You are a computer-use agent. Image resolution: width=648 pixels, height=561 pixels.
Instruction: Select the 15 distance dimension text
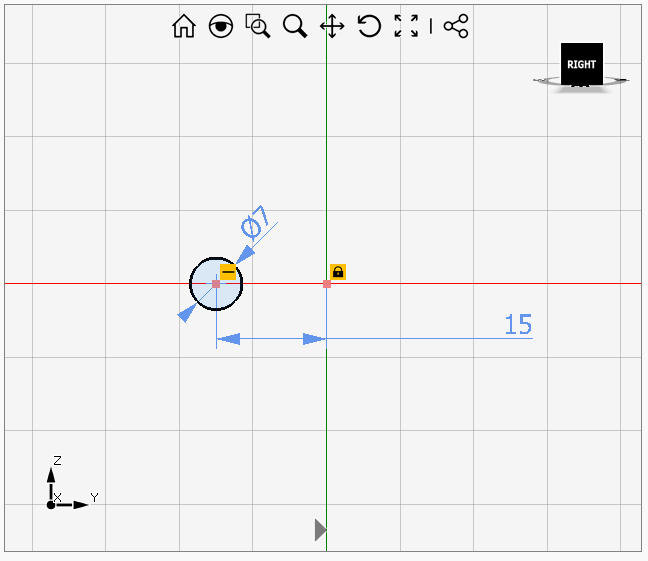[518, 325]
